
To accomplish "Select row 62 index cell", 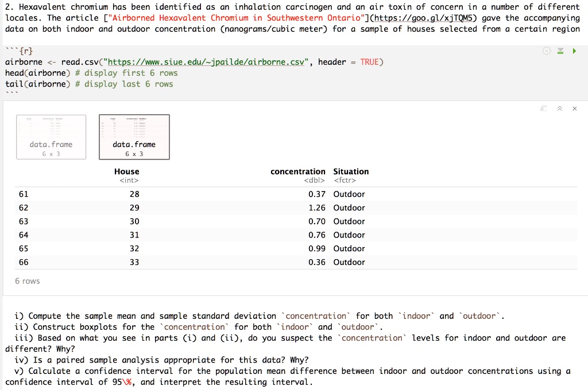I will [24, 208].
